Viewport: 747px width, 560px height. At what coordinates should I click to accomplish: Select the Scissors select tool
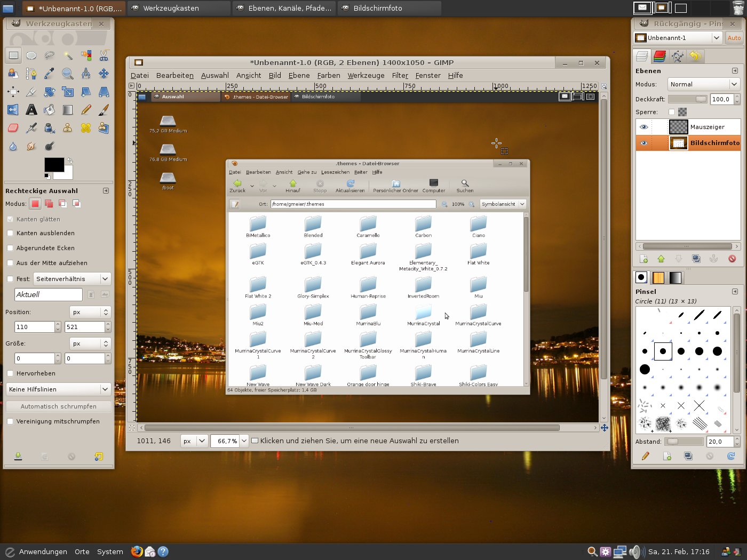tap(104, 55)
